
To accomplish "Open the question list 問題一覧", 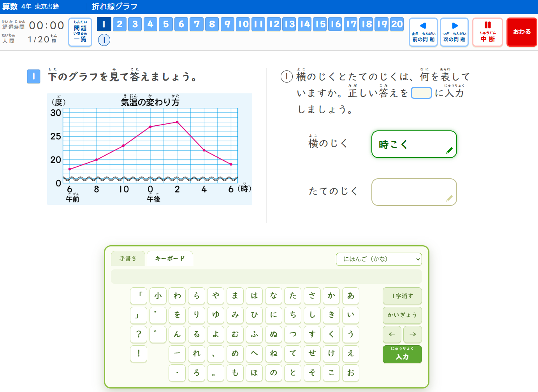I will point(80,32).
